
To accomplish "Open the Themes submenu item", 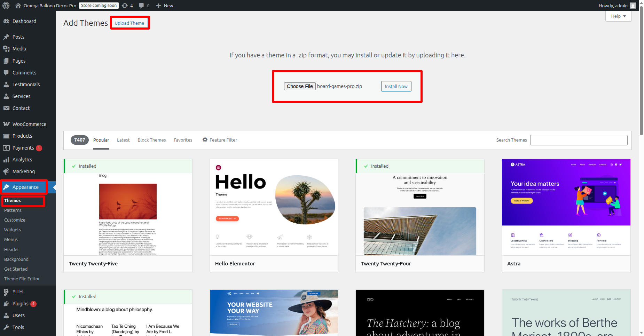I will click(13, 201).
